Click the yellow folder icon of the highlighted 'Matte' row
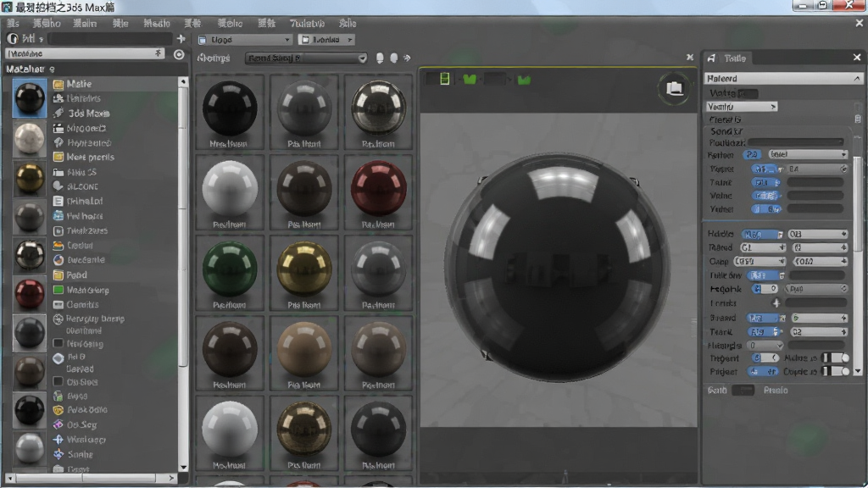The height and width of the screenshot is (488, 868). [58, 84]
